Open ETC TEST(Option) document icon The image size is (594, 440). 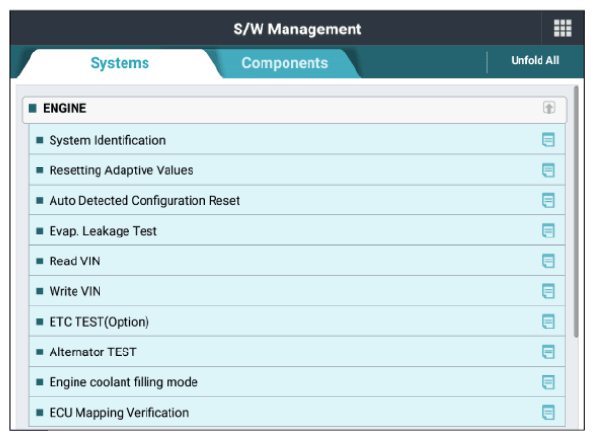pyautogui.click(x=548, y=321)
